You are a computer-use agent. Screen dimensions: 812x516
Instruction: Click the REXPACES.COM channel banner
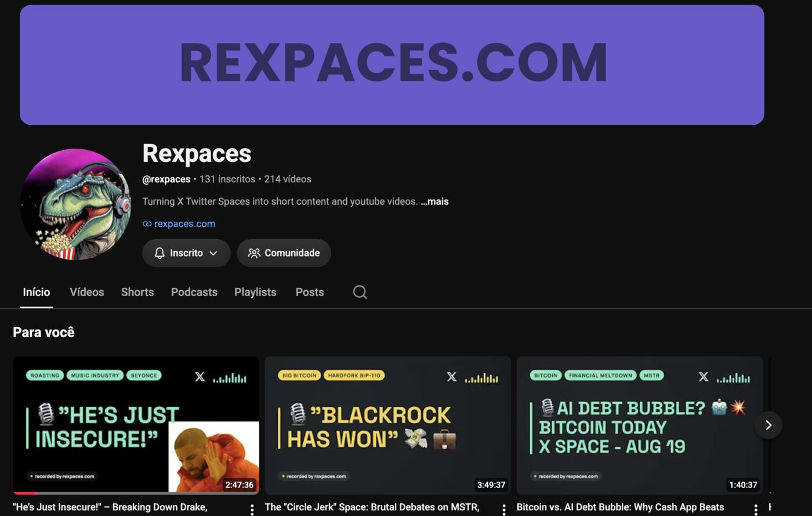pos(392,65)
